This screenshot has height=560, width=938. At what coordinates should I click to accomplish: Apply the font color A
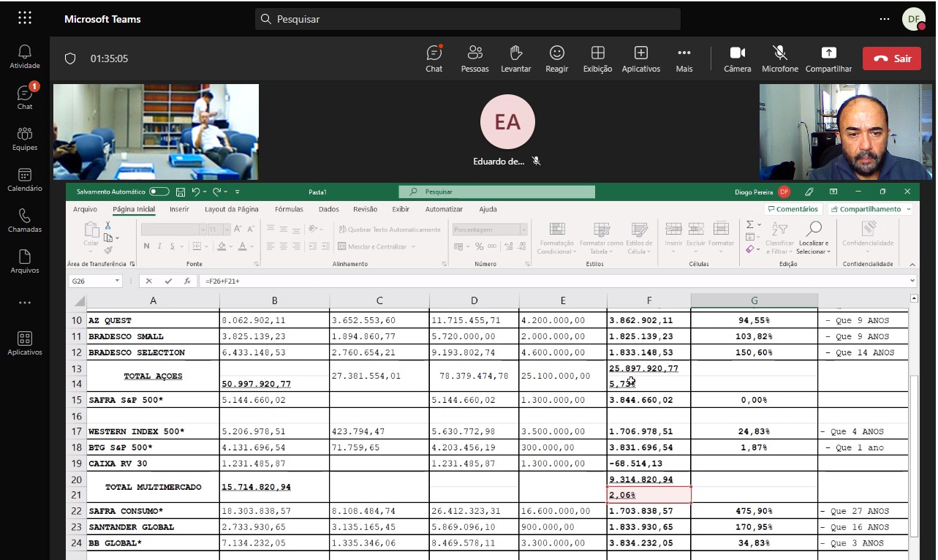coord(242,246)
